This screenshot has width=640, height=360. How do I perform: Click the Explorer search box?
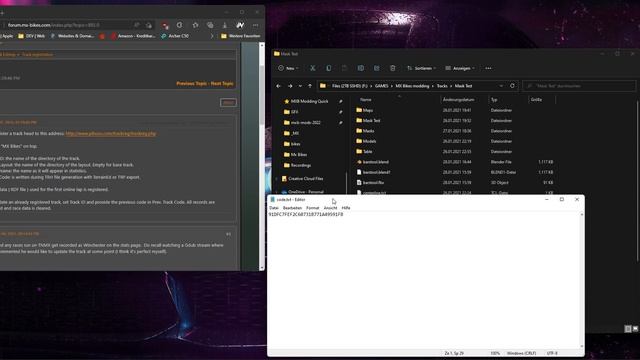[x=579, y=86]
